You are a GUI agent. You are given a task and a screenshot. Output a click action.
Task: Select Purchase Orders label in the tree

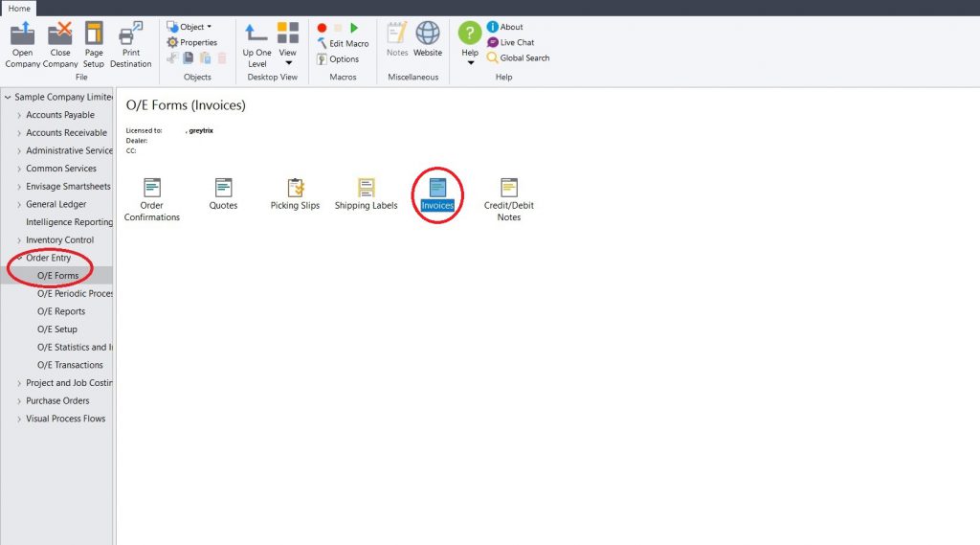(x=57, y=401)
